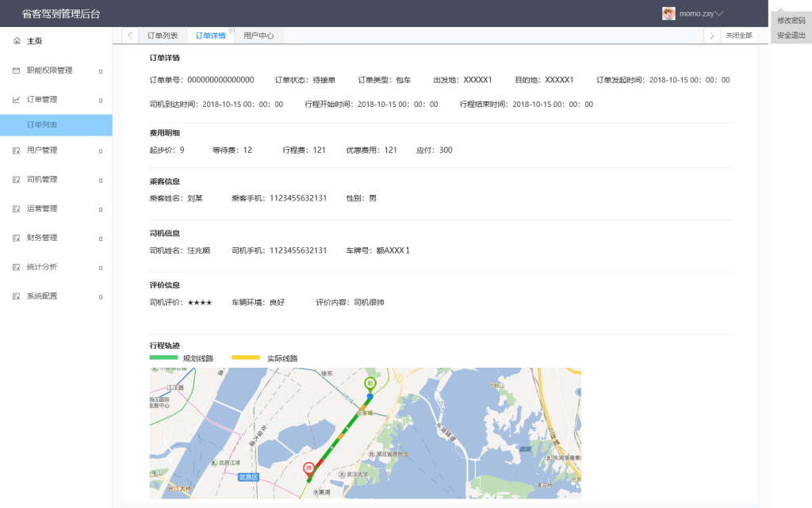Close the 订单详情 tab with its x
Viewport: 812px width, 508px height.
click(231, 30)
